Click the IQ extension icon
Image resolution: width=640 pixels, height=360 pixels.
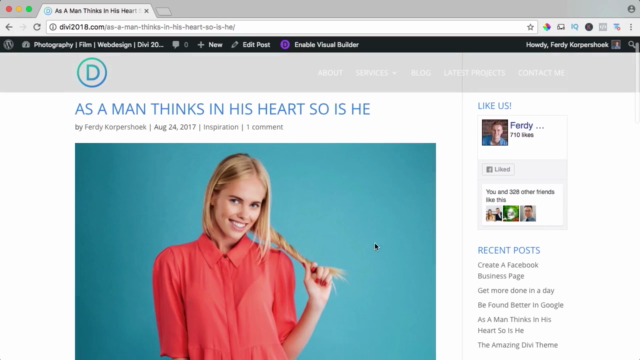coord(575,27)
